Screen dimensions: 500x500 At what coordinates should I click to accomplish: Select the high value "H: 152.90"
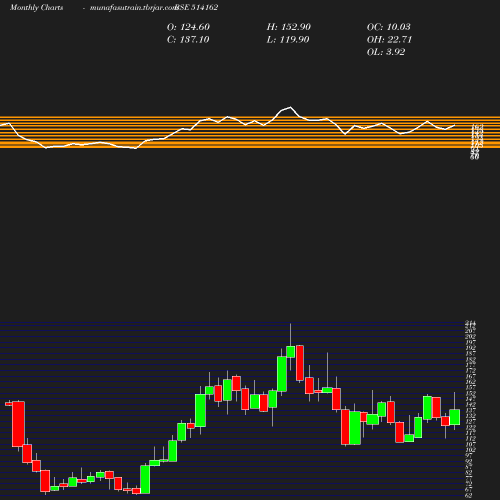click(x=289, y=27)
